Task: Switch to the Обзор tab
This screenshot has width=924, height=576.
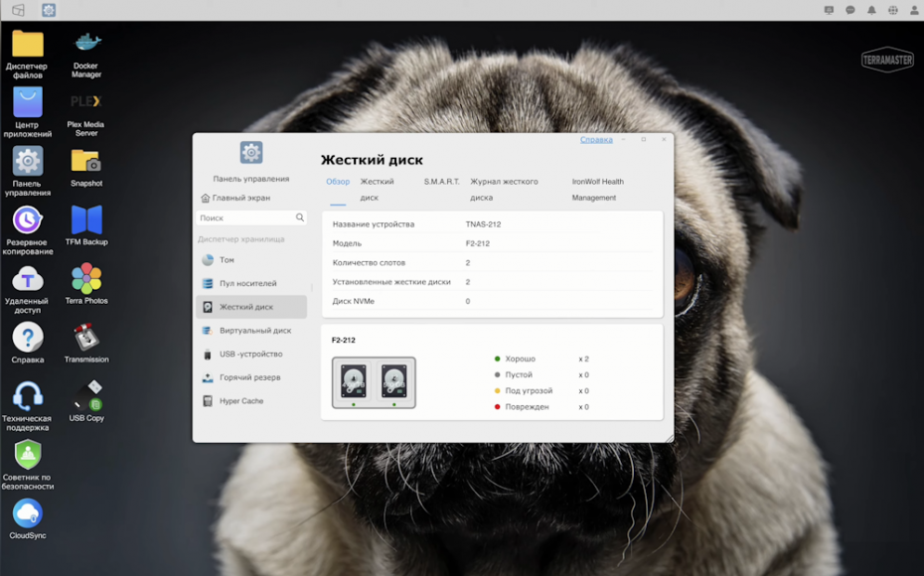Action: tap(338, 182)
